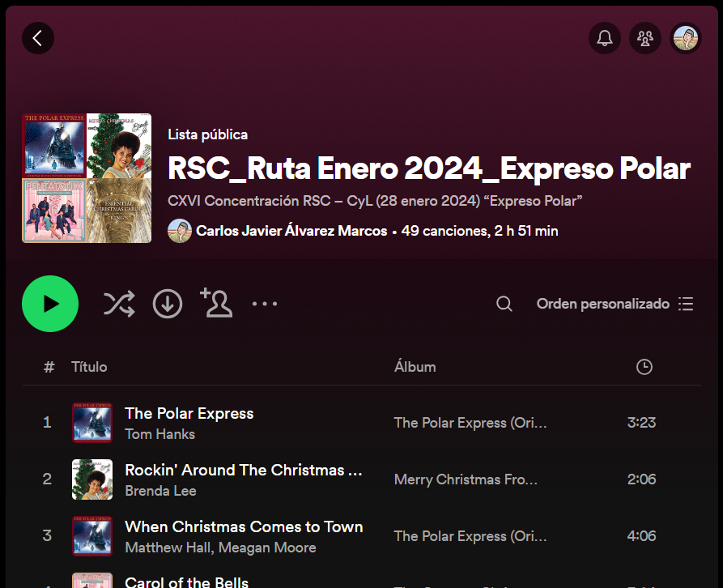
Task: Click the playlist owner's small avatar
Action: (x=180, y=231)
